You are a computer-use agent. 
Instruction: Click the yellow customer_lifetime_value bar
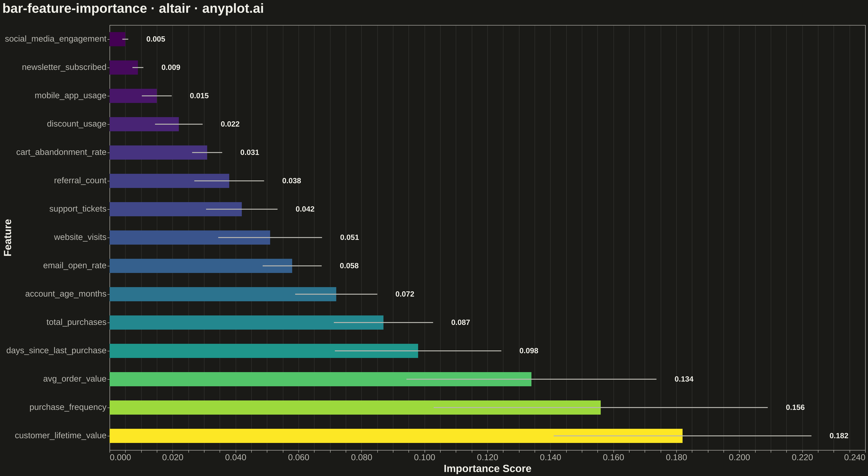[396, 436]
